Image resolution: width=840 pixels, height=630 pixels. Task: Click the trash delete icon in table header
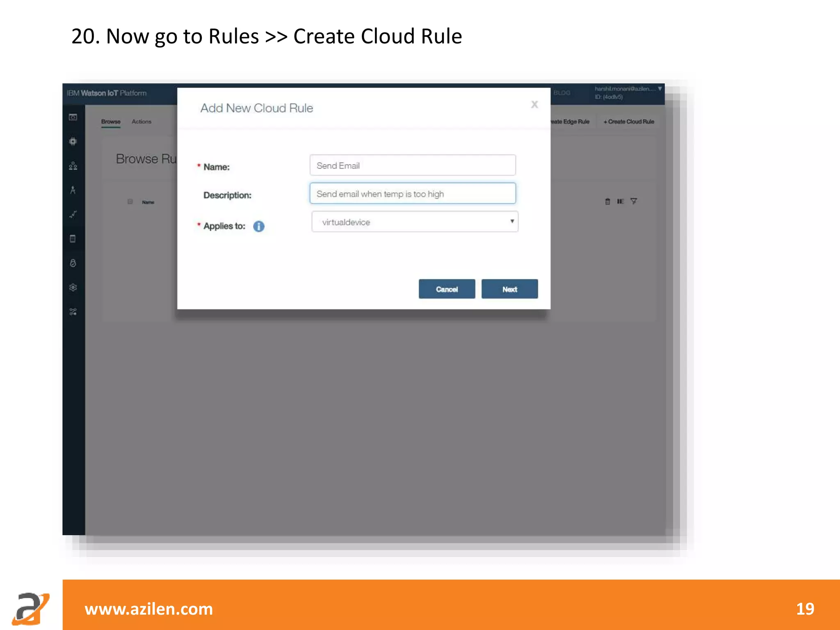click(607, 201)
